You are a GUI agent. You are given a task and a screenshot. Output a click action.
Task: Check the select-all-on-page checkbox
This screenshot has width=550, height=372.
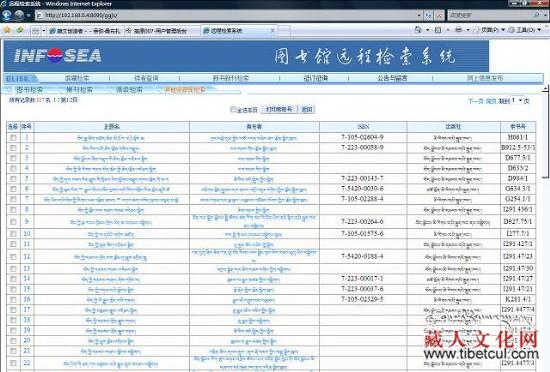coord(233,109)
